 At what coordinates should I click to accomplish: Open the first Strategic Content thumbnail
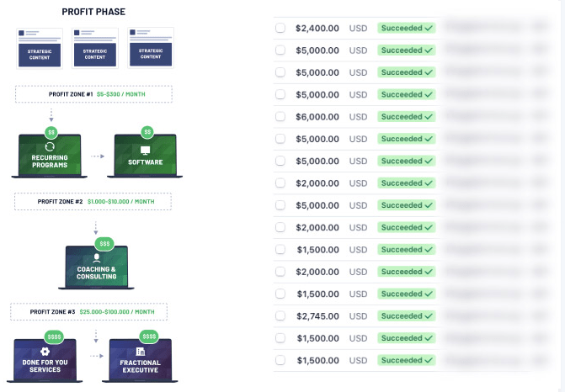click(x=38, y=49)
